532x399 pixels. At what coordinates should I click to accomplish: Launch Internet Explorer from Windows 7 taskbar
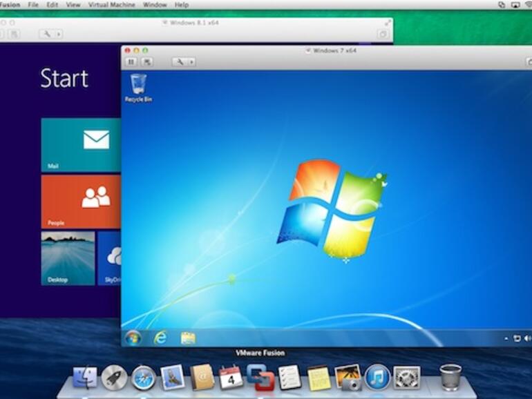point(160,338)
